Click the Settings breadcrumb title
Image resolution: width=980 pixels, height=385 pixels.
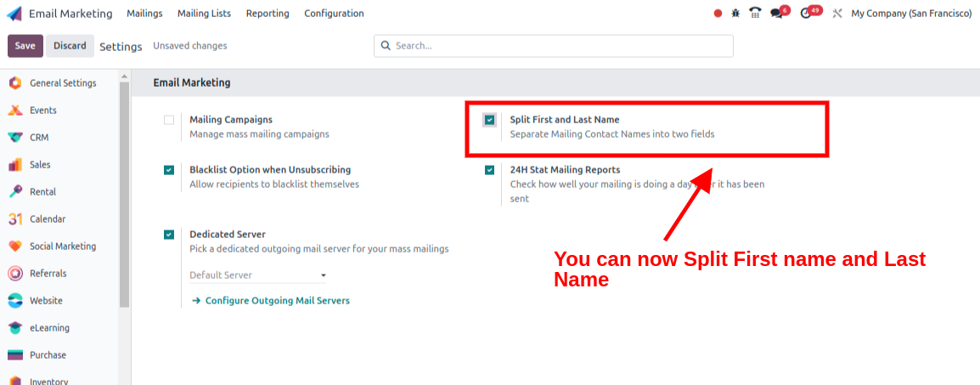tap(121, 46)
